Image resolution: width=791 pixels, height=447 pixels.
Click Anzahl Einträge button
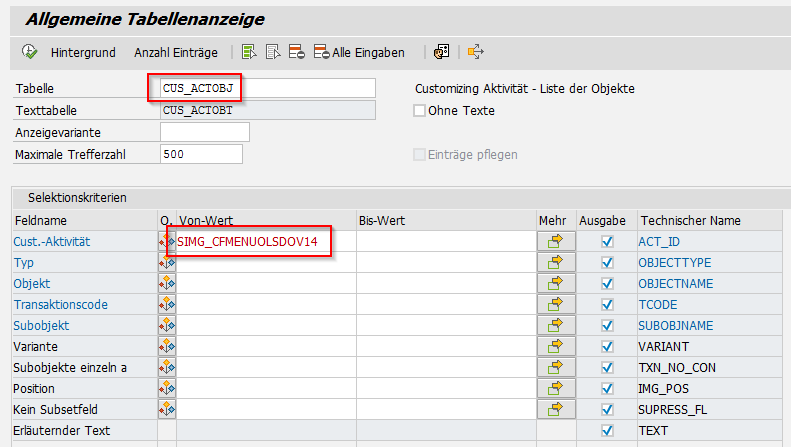click(176, 52)
